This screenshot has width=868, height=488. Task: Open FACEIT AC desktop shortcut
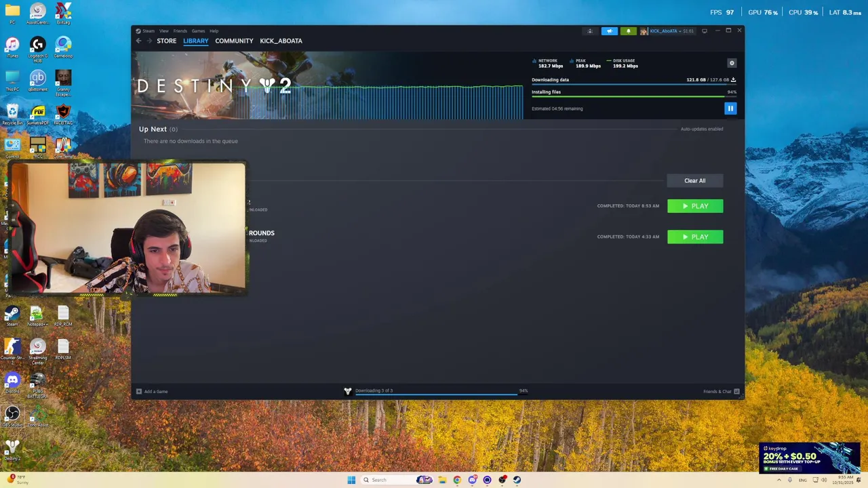[63, 114]
